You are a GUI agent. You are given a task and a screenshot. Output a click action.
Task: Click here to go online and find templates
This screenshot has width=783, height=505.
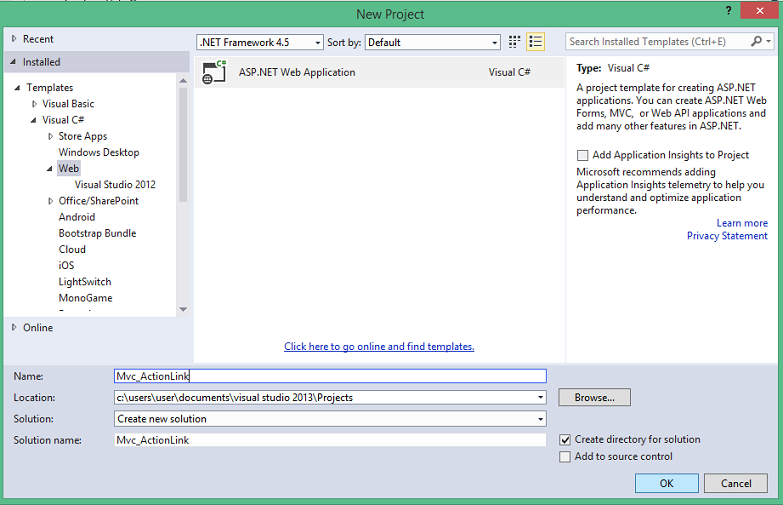point(379,346)
